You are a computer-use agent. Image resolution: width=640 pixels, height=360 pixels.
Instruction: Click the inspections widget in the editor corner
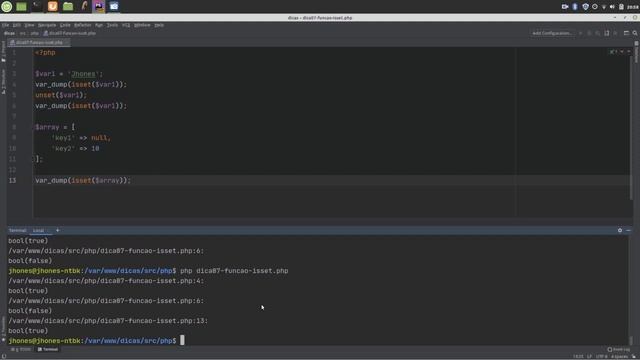tap(613, 52)
